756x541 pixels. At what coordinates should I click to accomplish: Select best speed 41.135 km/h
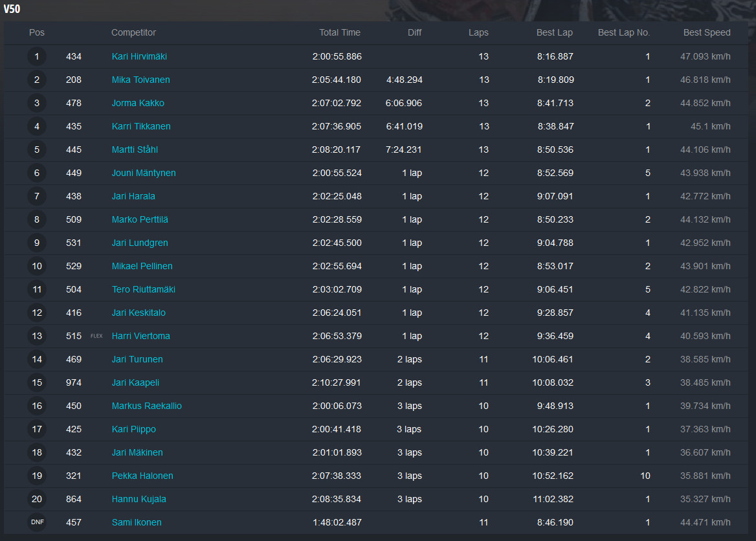click(706, 313)
